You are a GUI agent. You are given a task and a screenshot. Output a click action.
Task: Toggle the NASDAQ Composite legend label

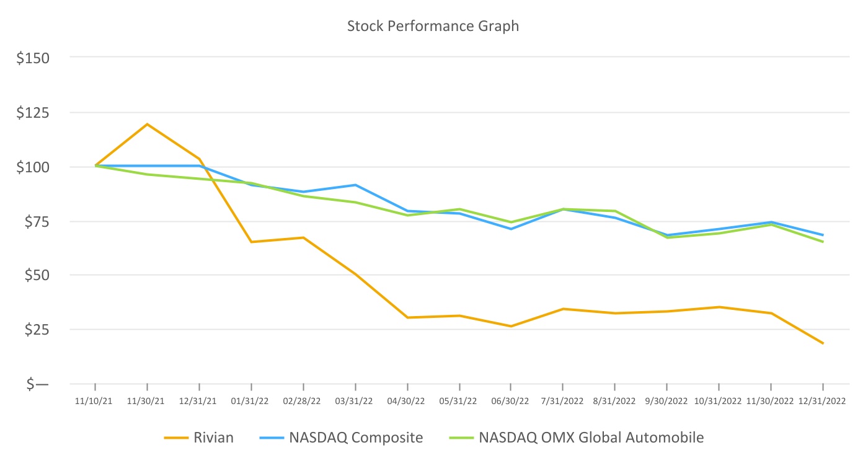click(x=356, y=438)
